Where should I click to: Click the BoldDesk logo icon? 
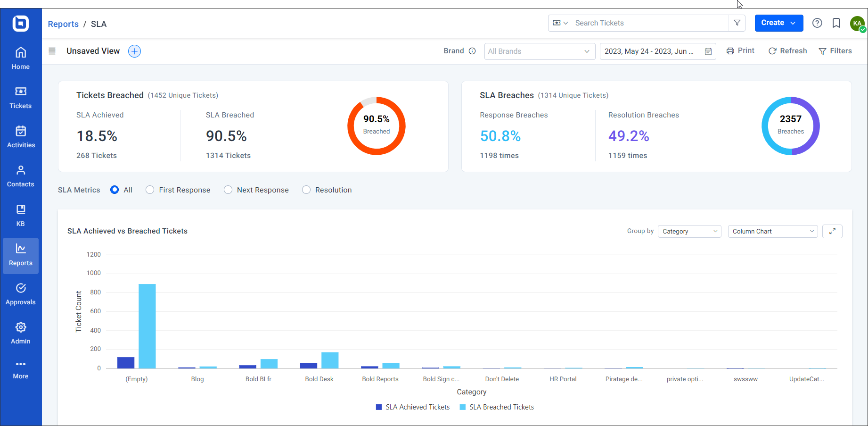tap(21, 23)
